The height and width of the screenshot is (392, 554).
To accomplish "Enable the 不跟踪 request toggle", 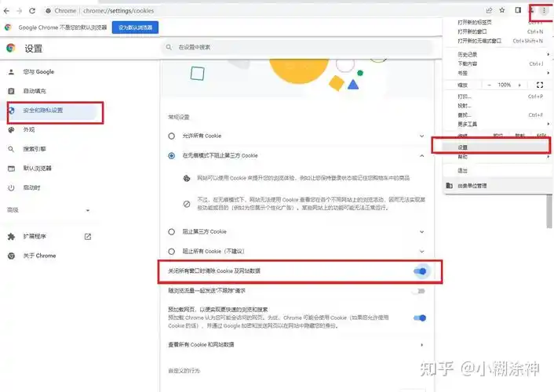I will 419,291.
